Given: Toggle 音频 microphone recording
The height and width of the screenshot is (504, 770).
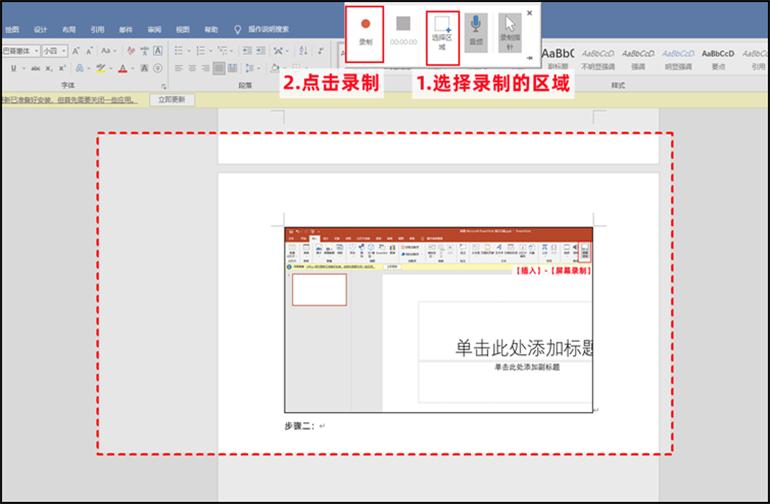Looking at the screenshot, I should coord(475,31).
